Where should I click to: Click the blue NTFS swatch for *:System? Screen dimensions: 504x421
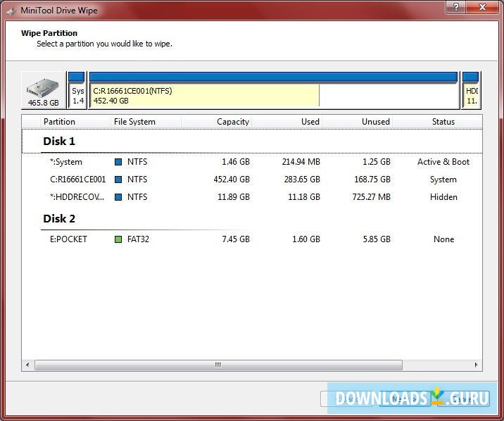(x=118, y=162)
